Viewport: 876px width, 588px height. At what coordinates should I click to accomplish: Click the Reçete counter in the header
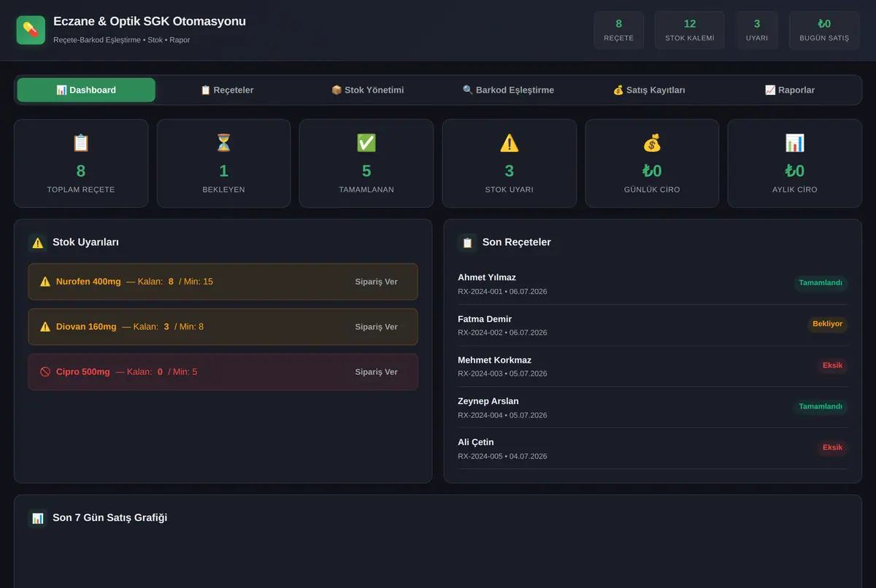[x=619, y=30]
